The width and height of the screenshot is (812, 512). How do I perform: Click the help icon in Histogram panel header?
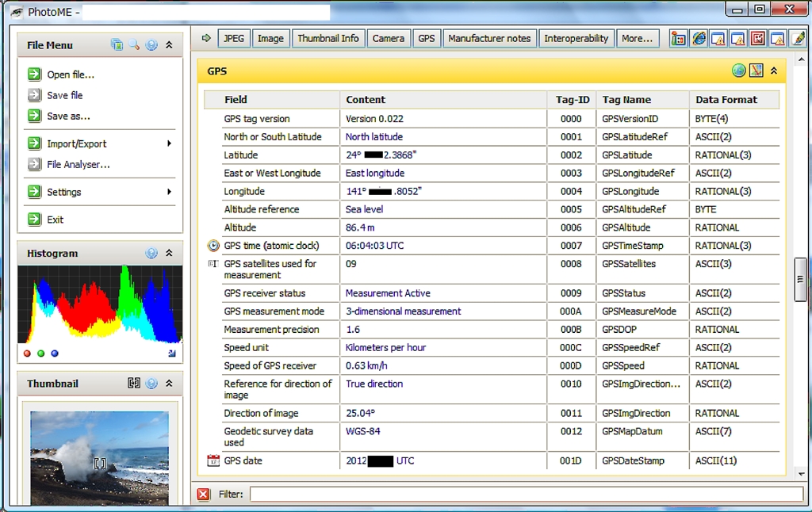151,254
